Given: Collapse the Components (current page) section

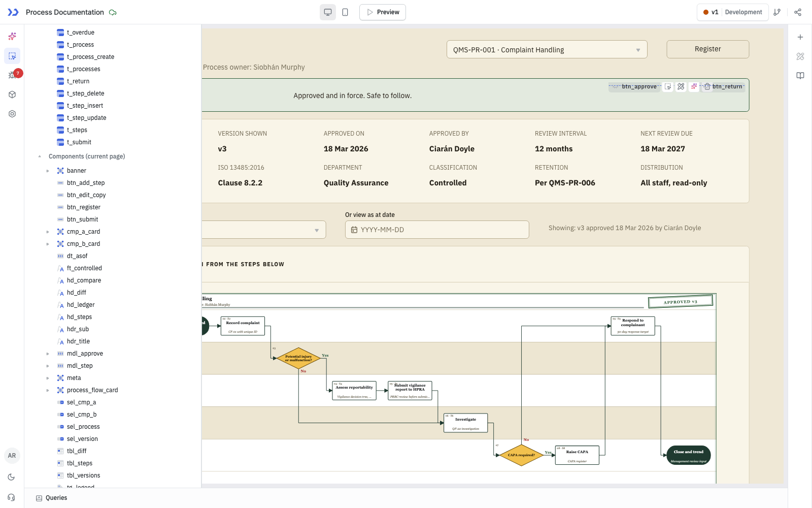Looking at the screenshot, I should [x=40, y=156].
